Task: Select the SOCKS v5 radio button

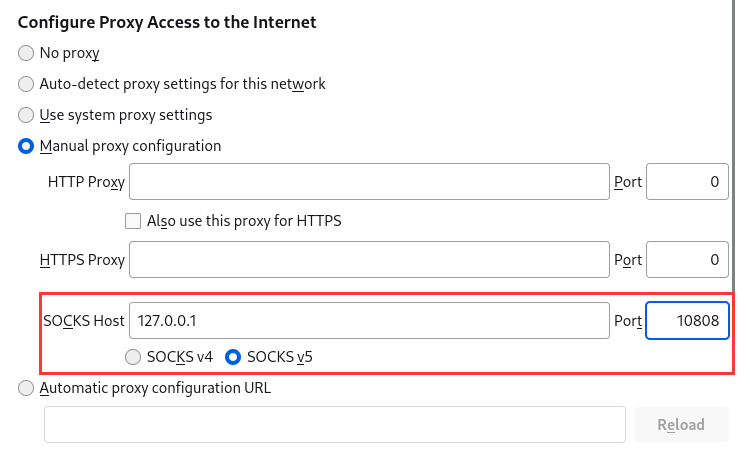Action: pyautogui.click(x=233, y=357)
